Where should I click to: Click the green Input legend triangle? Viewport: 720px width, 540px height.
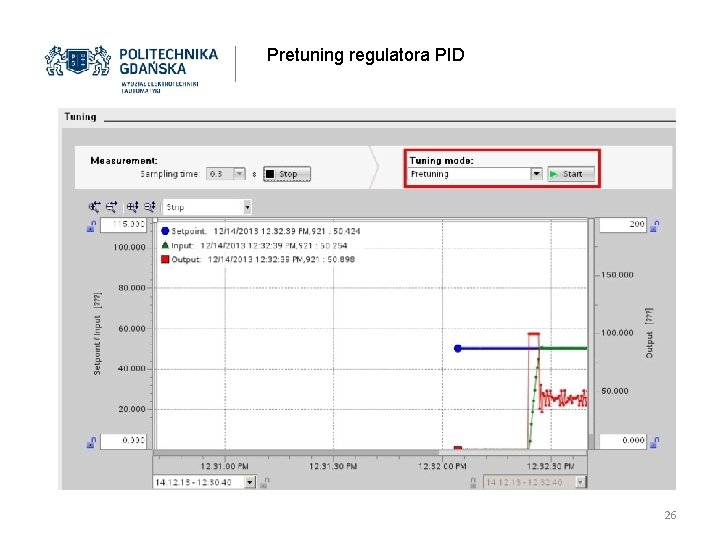tap(165, 245)
